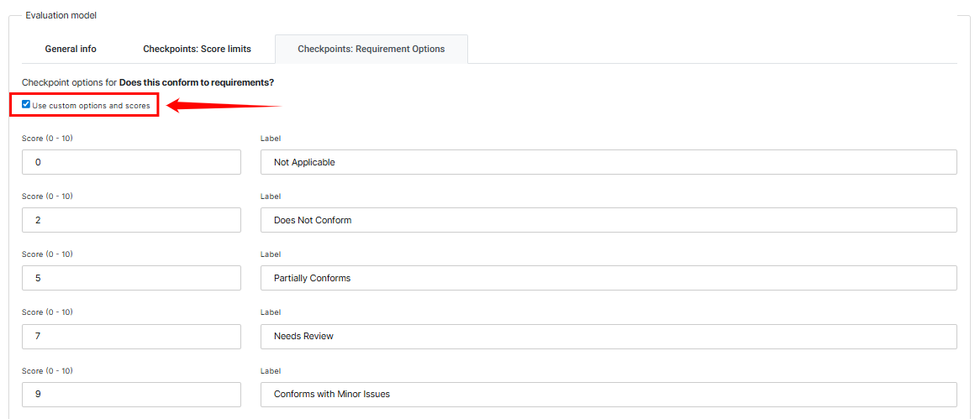Edit the score field containing 9
This screenshot has width=980, height=419.
point(131,394)
